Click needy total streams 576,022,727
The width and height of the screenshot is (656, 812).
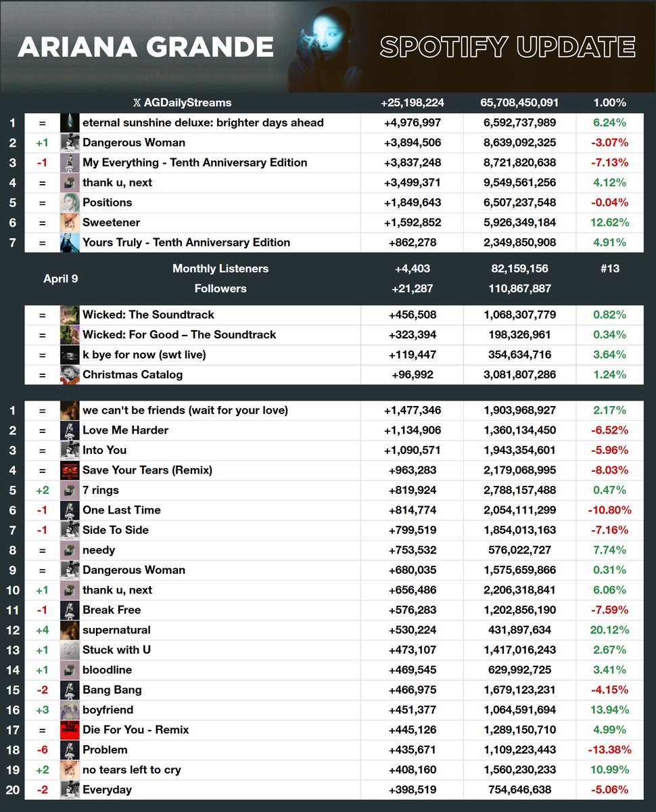point(519,550)
